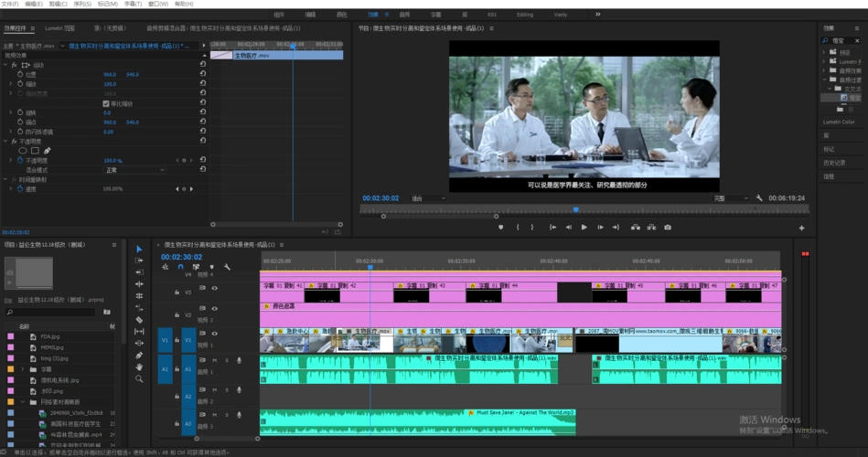Image resolution: width=868 pixels, height=457 pixels.
Task: Select the Hand tool in the timeline toolbar
Action: pyautogui.click(x=139, y=367)
